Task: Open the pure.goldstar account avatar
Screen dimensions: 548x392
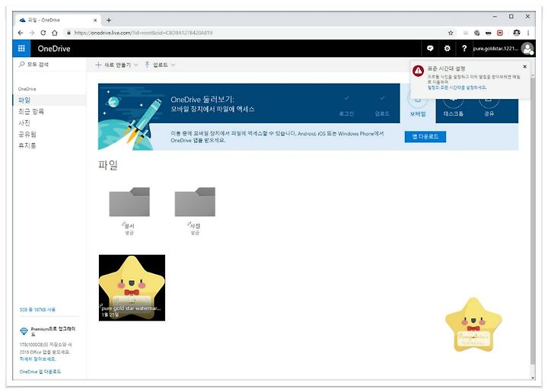Action: [527, 49]
